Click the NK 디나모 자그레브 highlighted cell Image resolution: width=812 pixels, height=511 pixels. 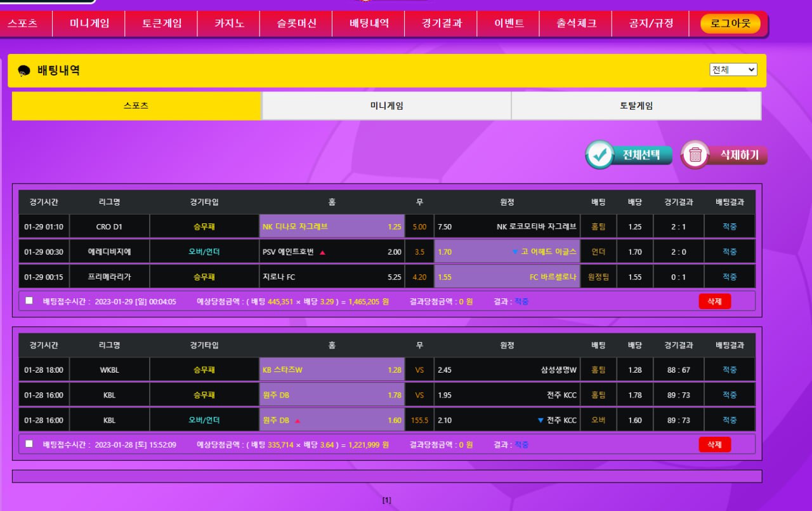tap(332, 227)
